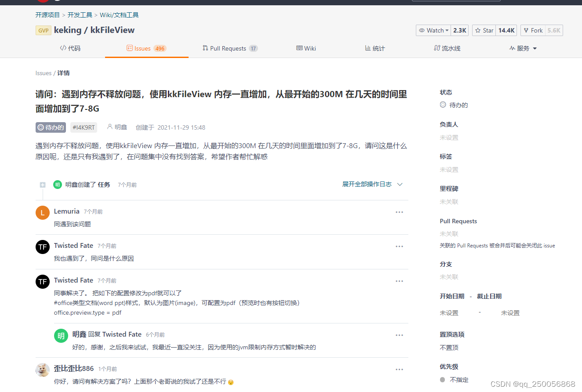The width and height of the screenshot is (582, 392).
Task: Click Twisted Fate avatar on 我也遇到了 comment
Action: click(x=43, y=247)
